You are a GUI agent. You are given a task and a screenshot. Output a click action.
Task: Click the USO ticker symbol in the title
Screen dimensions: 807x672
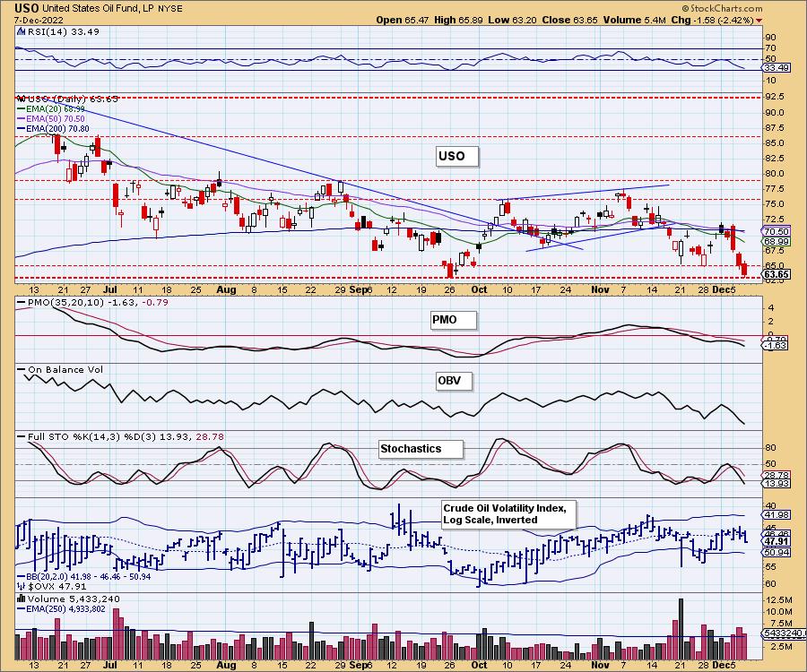(x=27, y=8)
